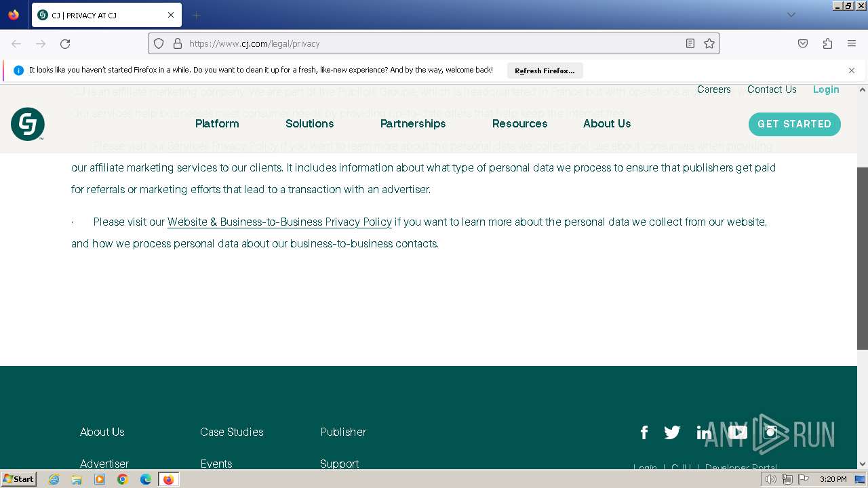Open Website & Business-to-Business Privacy Policy link
868x488 pixels.
tap(279, 222)
